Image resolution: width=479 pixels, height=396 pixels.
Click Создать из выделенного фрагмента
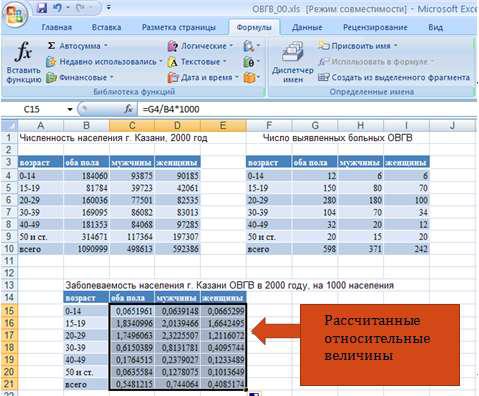(394, 78)
